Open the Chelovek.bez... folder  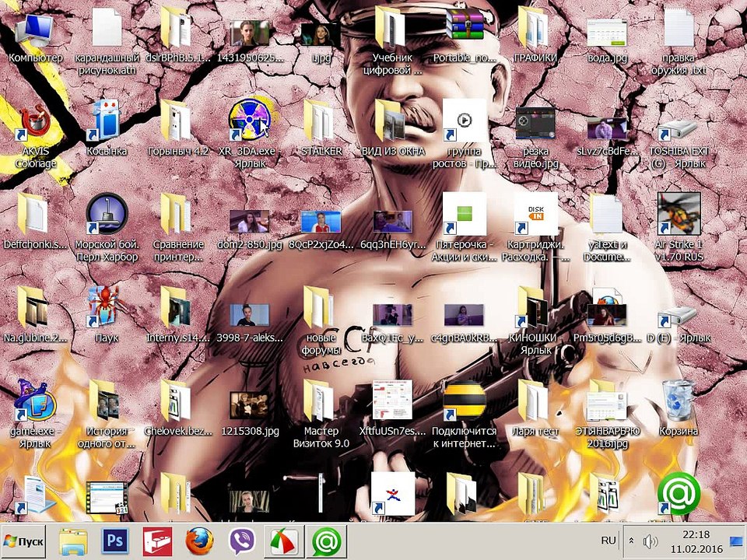click(178, 401)
